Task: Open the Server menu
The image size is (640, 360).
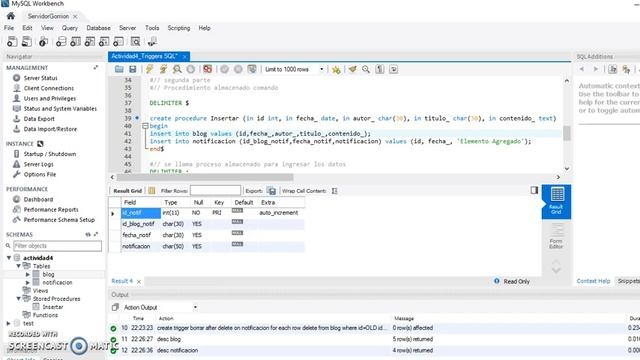Action: pos(128,28)
